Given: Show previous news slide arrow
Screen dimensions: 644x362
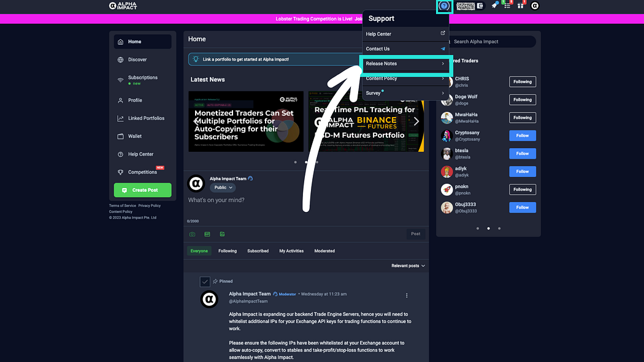Looking at the screenshot, I should (x=196, y=121).
